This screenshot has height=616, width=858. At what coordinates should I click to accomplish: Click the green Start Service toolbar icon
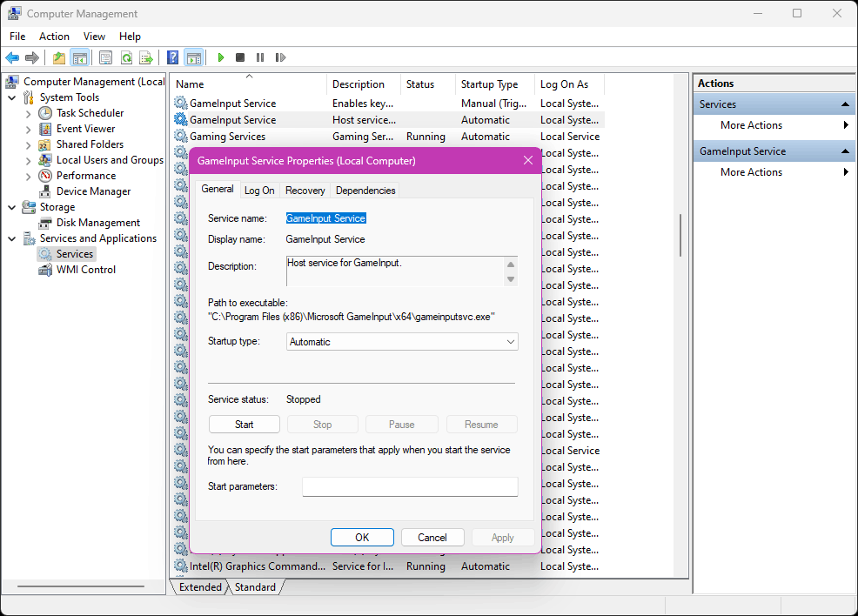[x=220, y=57]
